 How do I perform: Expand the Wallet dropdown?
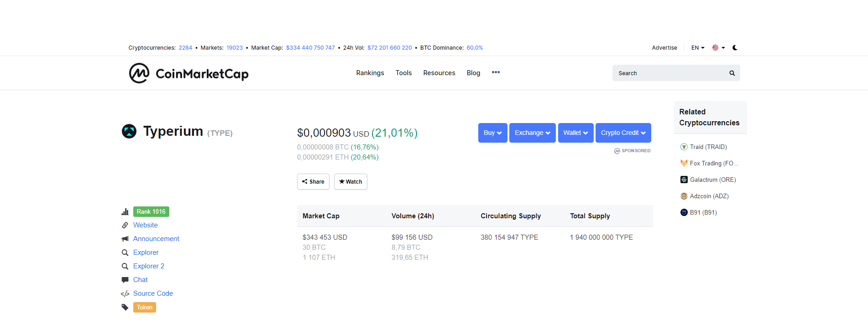575,133
